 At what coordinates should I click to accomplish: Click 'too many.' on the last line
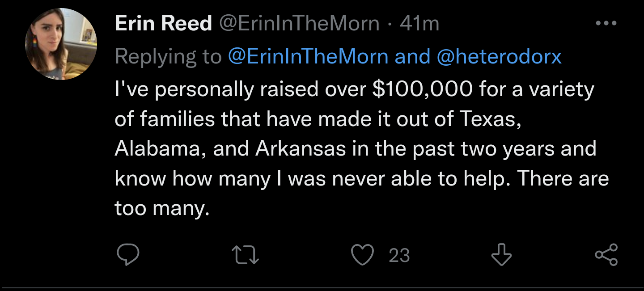[x=162, y=208]
